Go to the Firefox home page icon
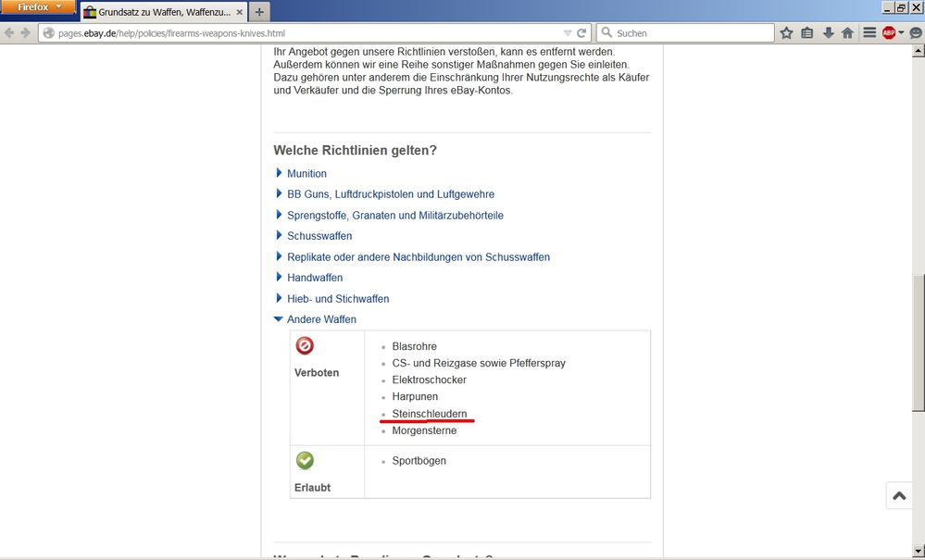The image size is (925, 560). (x=847, y=32)
